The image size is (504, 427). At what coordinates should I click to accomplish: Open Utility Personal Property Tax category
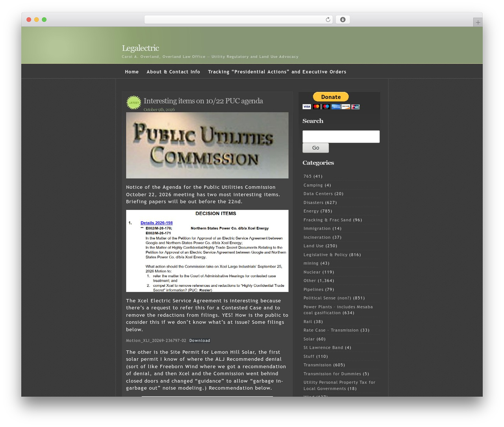point(339,386)
